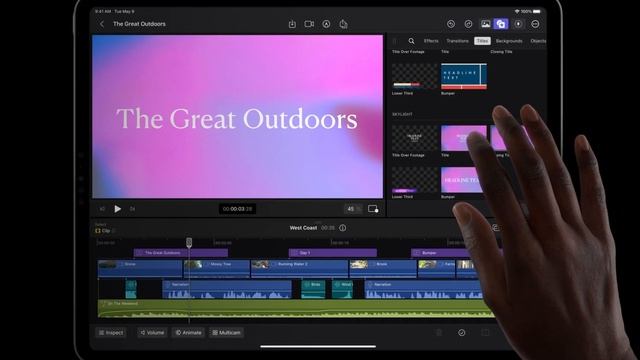Switch to the Objects tab
Image resolution: width=640 pixels, height=360 pixels.
538,41
